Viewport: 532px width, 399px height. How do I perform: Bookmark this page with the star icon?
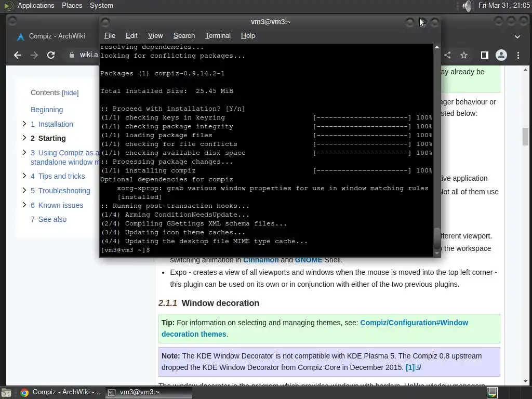464,55
